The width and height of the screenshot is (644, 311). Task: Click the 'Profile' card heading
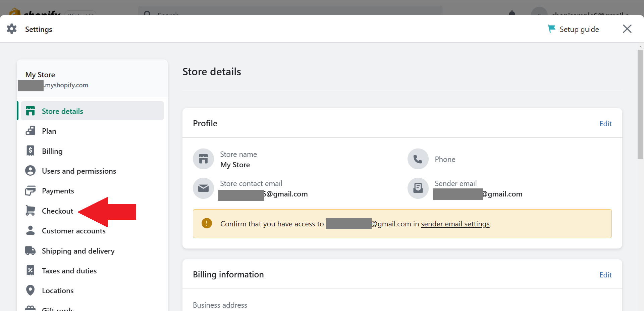pos(205,123)
